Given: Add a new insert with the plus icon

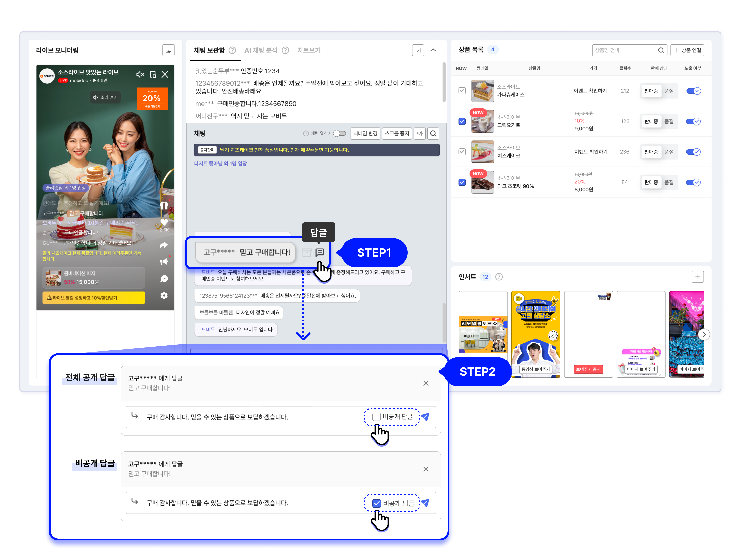Looking at the screenshot, I should [x=697, y=277].
